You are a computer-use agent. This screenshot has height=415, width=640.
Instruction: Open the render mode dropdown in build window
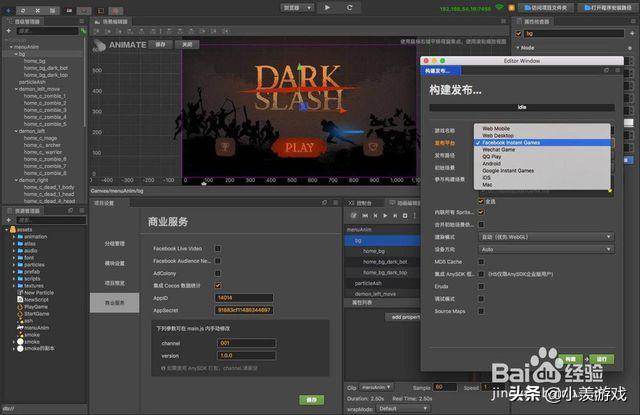546,237
